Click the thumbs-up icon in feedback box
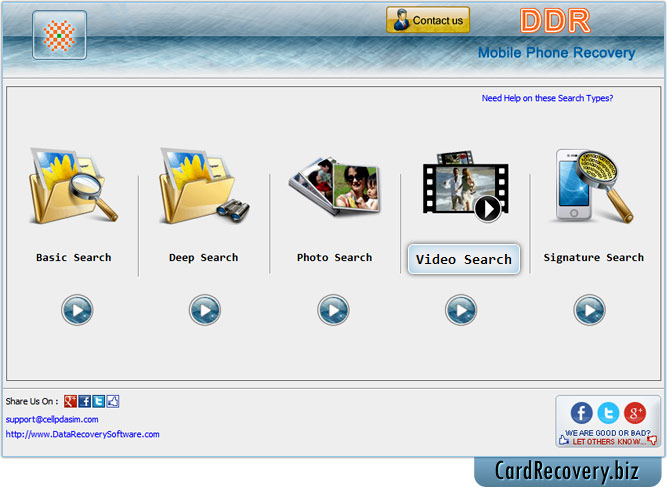Screen dimensions: 667x487 point(564,440)
